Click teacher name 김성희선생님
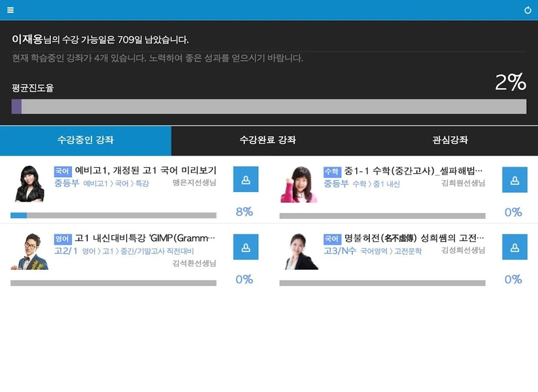538x392 pixels. click(463, 250)
